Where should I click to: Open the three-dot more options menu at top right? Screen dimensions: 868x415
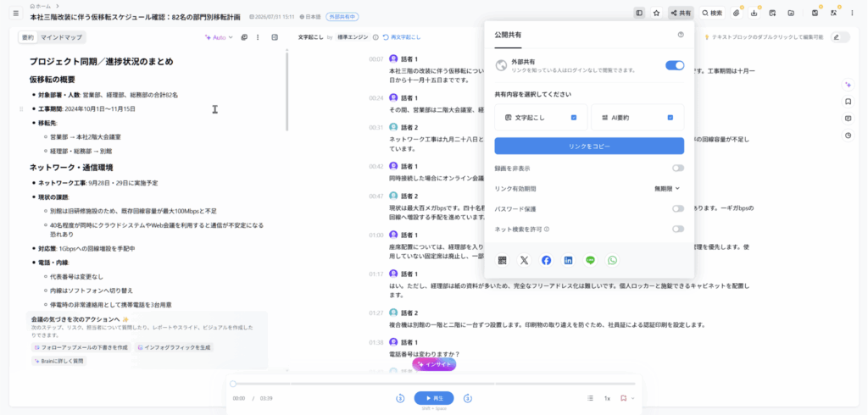pyautogui.click(x=852, y=13)
